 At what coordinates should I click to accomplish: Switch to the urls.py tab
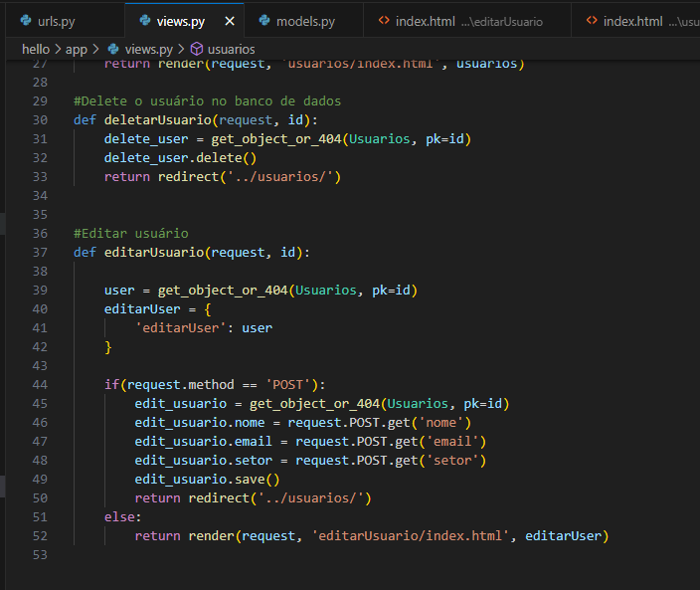point(55,21)
